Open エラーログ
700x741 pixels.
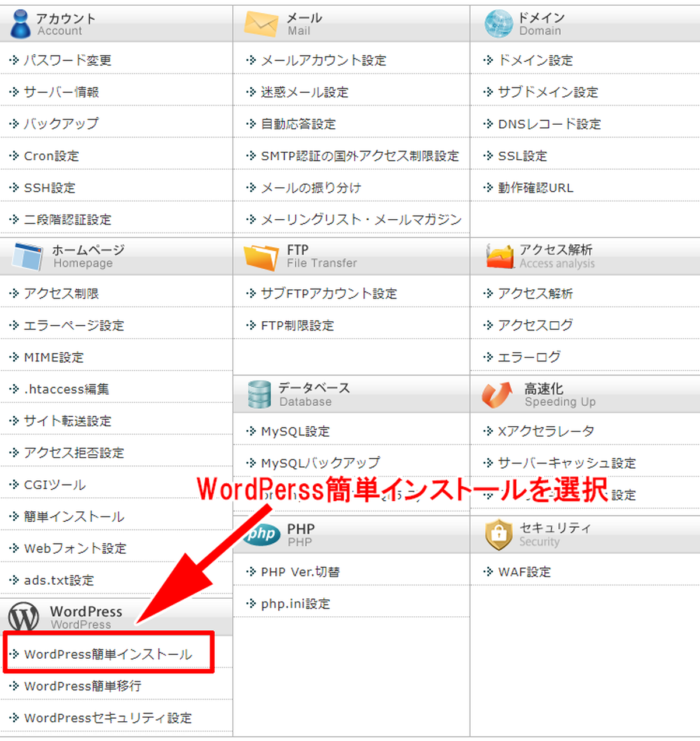pos(529,356)
